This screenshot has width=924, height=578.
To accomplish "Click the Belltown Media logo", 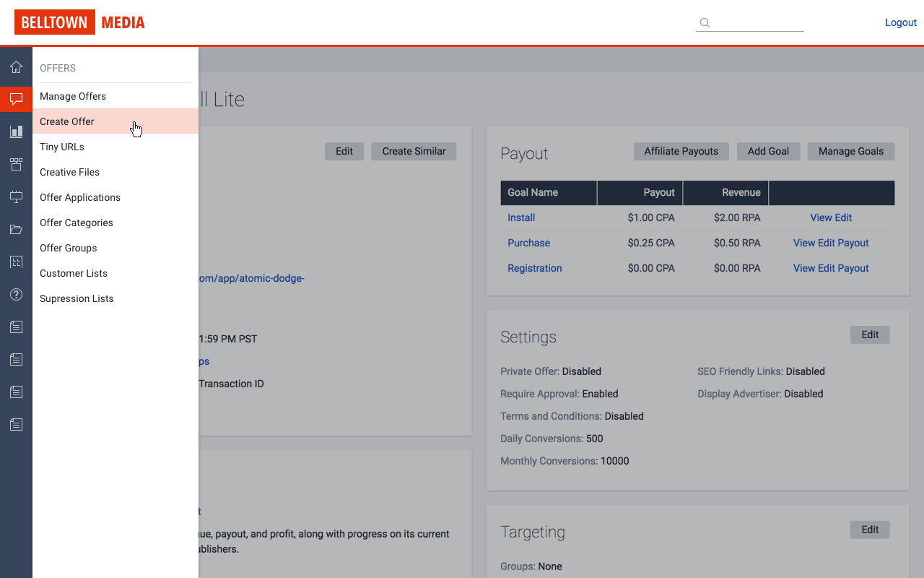I will (x=80, y=22).
